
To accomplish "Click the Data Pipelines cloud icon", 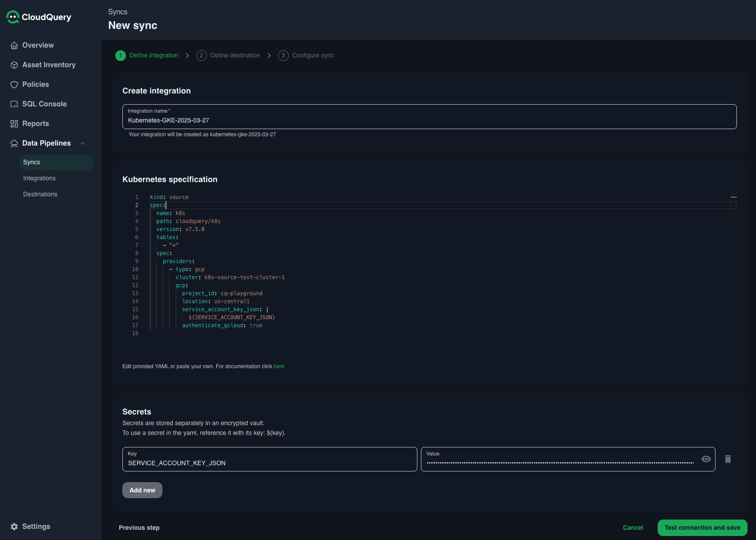I will pos(14,143).
